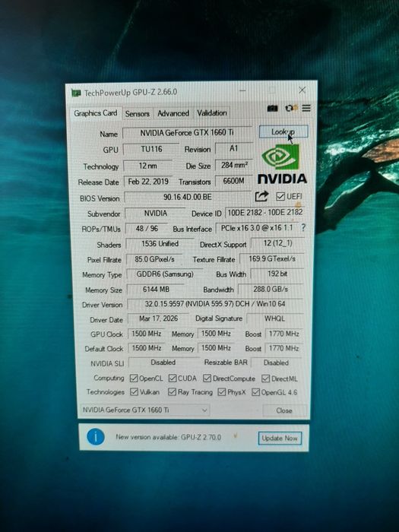The width and height of the screenshot is (399, 532).
Task: Click the BIOS Version field 90.16.4D.00.BE
Action: tap(187, 197)
